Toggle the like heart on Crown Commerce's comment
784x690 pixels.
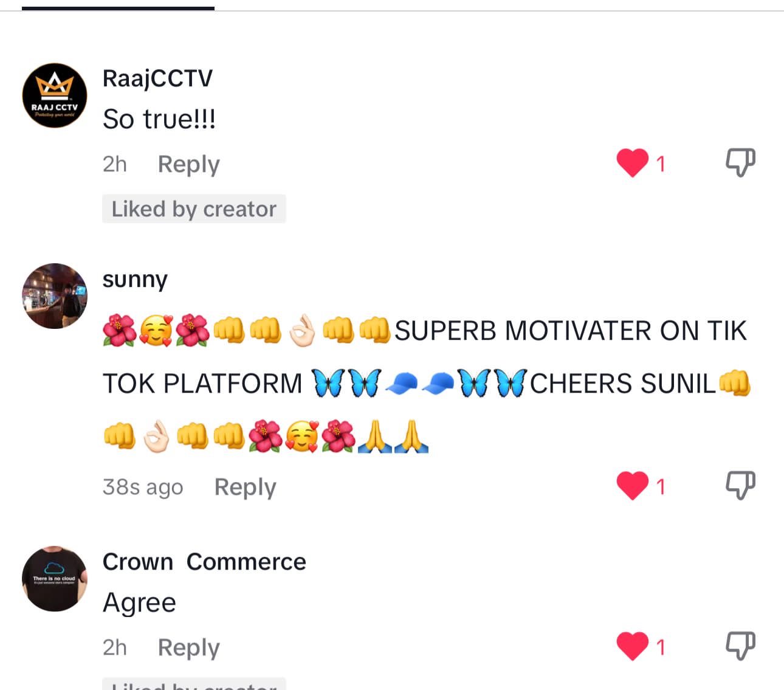633,646
